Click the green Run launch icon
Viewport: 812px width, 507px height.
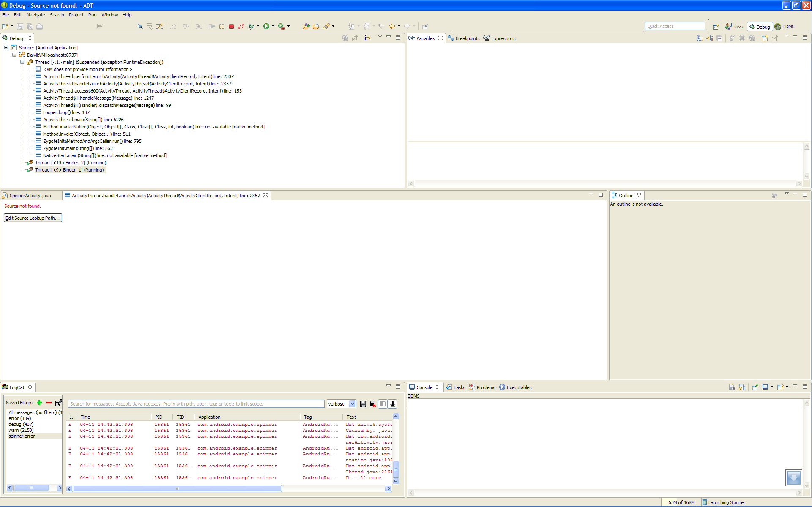[266, 26]
